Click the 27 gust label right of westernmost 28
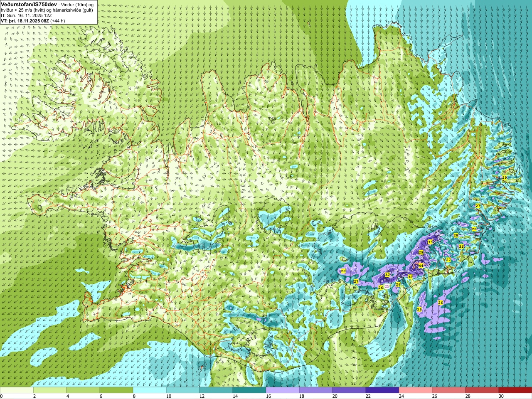Screen dimensions: 532x399 pyautogui.click(x=356, y=281)
